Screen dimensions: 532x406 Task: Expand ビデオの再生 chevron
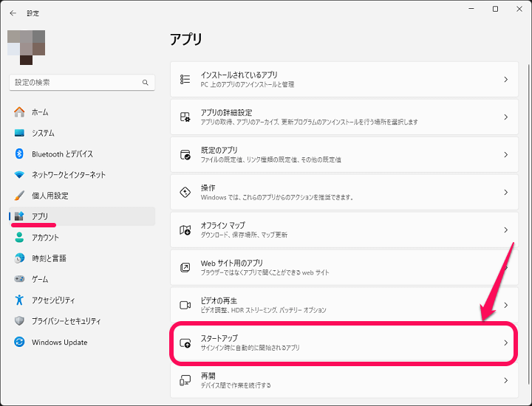(506, 305)
